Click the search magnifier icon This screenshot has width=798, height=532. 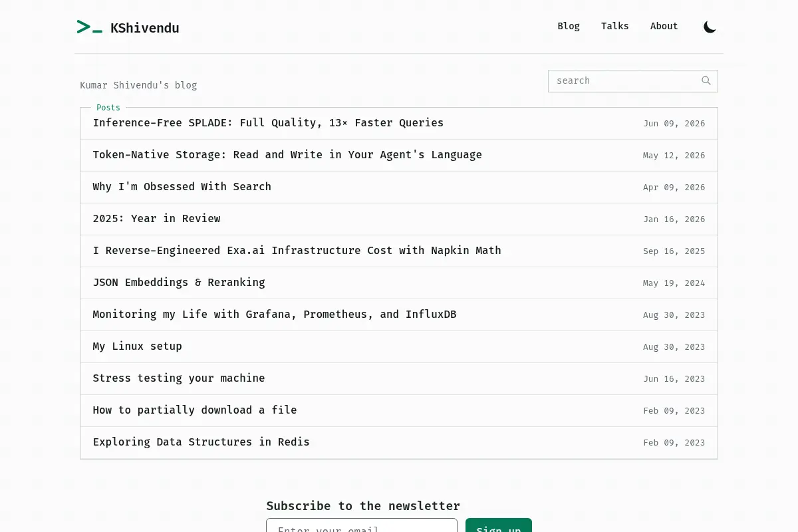coord(706,81)
